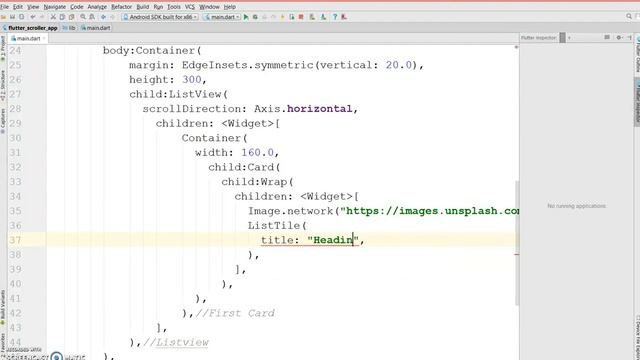This screenshot has width=640, height=360.
Task: Open the Flutter Inspector right sidebar tab
Action: (x=637, y=101)
